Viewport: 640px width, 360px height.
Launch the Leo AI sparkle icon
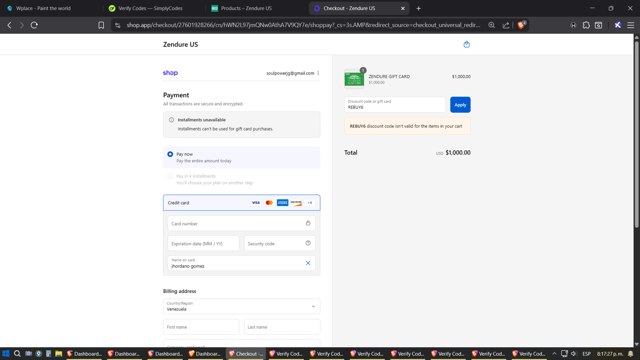point(618,25)
